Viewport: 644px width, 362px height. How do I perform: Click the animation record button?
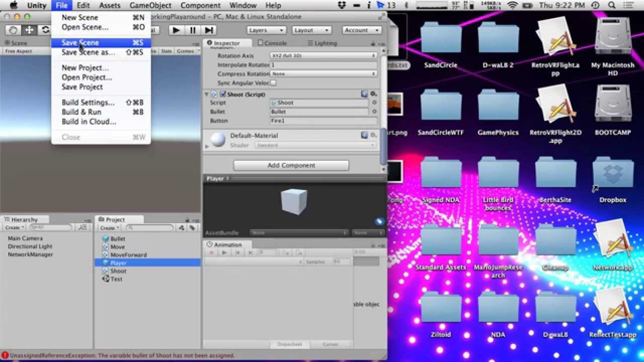point(212,253)
